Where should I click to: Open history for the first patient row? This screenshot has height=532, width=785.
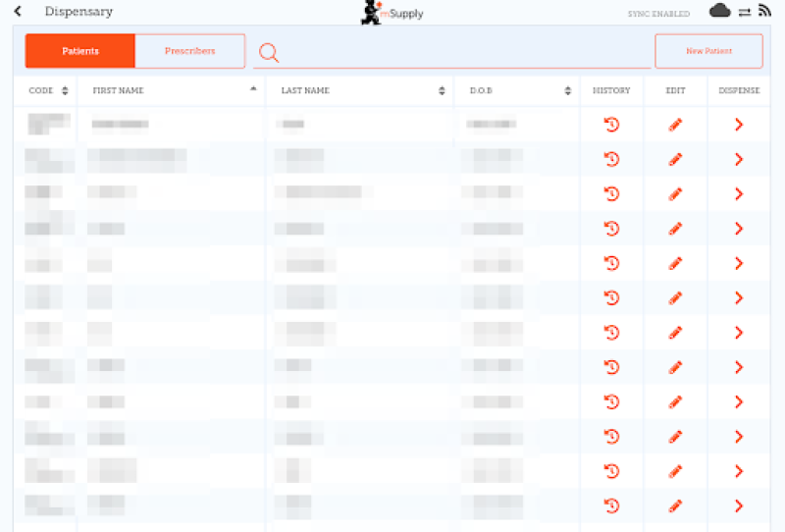pos(611,125)
